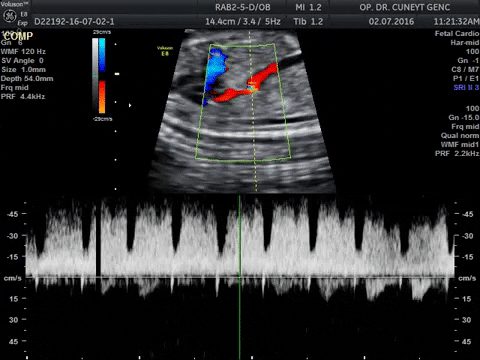Click the SV Angle 0 setting

(x=22, y=61)
